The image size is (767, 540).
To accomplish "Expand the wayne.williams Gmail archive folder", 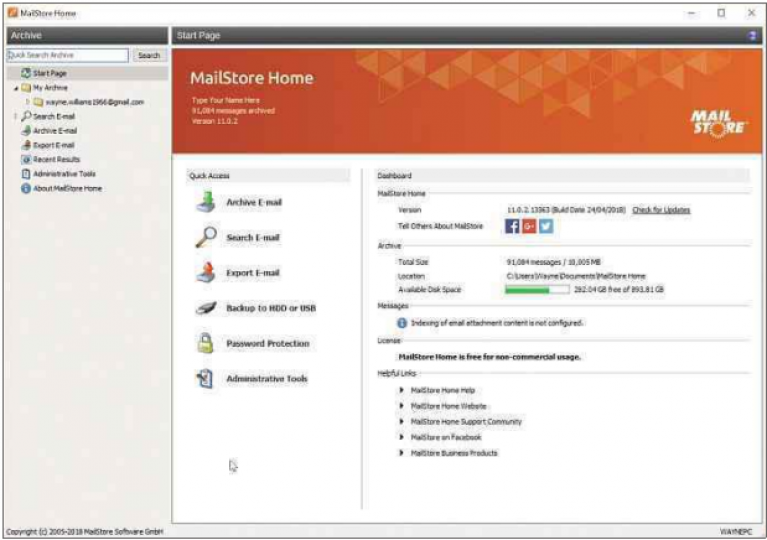I will click(x=28, y=102).
